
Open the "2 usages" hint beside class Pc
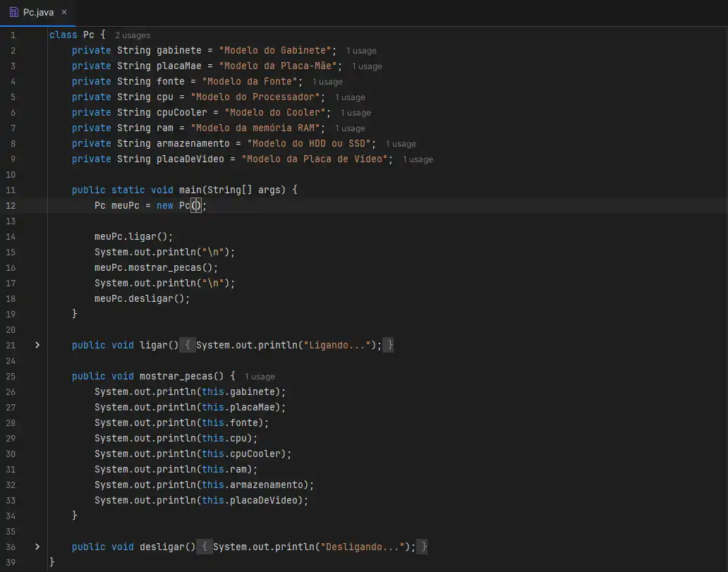pos(133,35)
